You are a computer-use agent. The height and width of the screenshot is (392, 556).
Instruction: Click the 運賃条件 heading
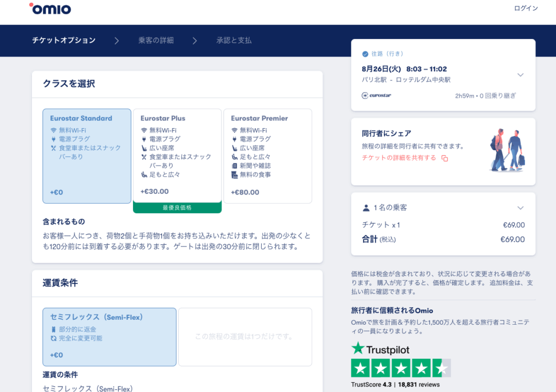[60, 283]
